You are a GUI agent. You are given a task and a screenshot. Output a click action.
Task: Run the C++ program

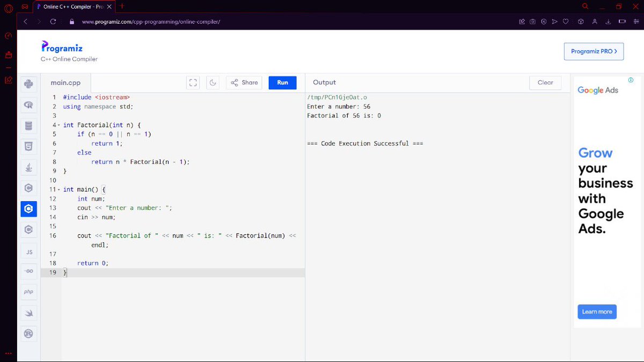(282, 83)
